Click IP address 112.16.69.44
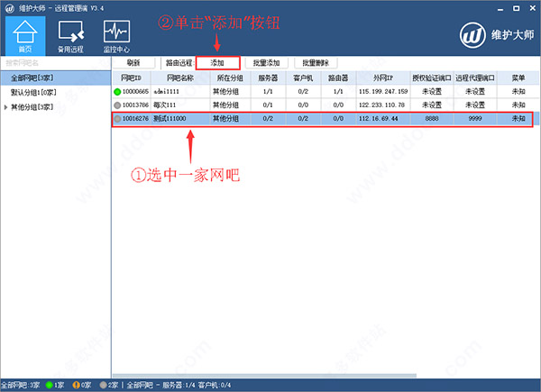Image resolution: width=541 pixels, height=392 pixels. coord(379,119)
